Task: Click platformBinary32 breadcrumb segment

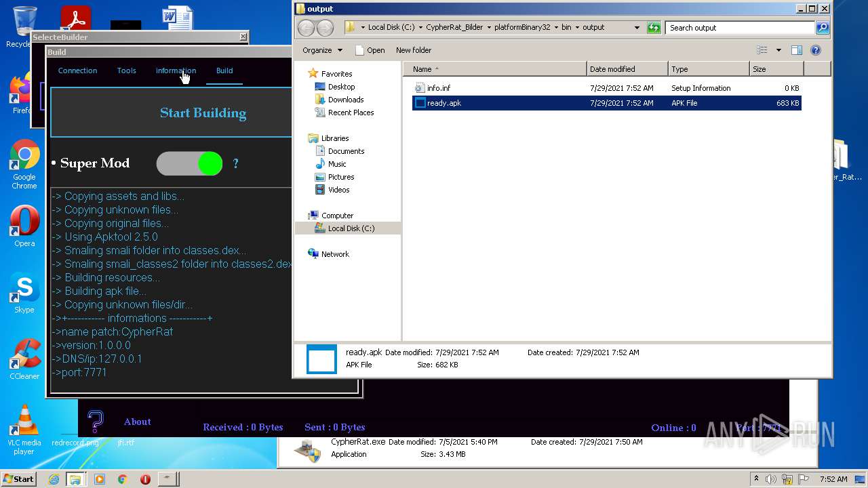Action: (x=522, y=28)
